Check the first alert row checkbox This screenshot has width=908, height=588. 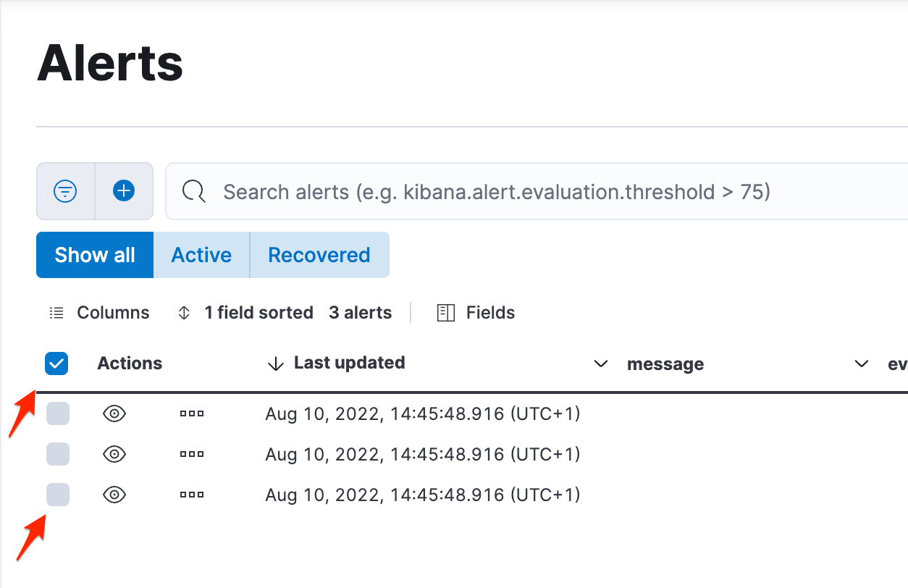(x=57, y=413)
